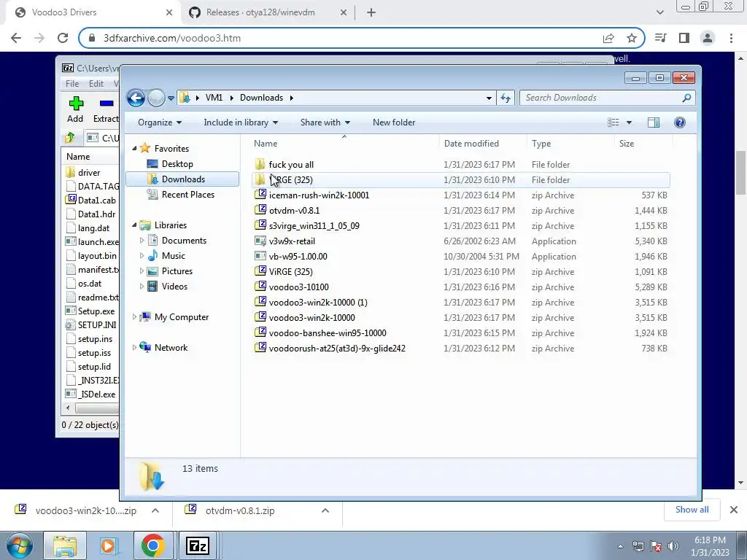747x560 pixels.
Task: Open the Explorer Help icon
Action: (680, 122)
